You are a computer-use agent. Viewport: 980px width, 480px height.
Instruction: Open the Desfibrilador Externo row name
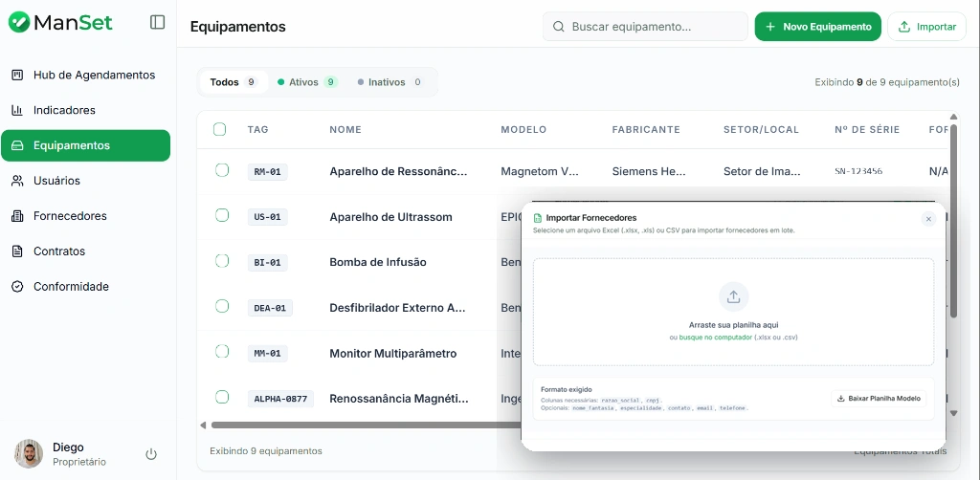click(x=397, y=308)
